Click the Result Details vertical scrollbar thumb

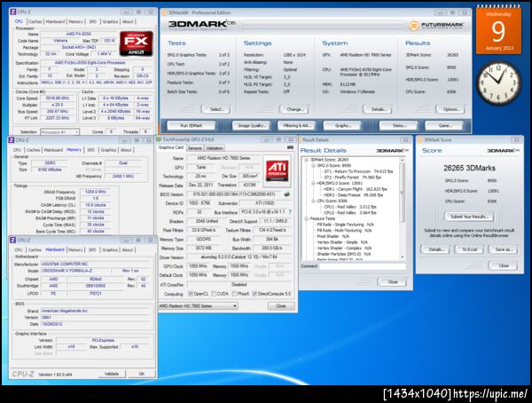tap(403, 193)
